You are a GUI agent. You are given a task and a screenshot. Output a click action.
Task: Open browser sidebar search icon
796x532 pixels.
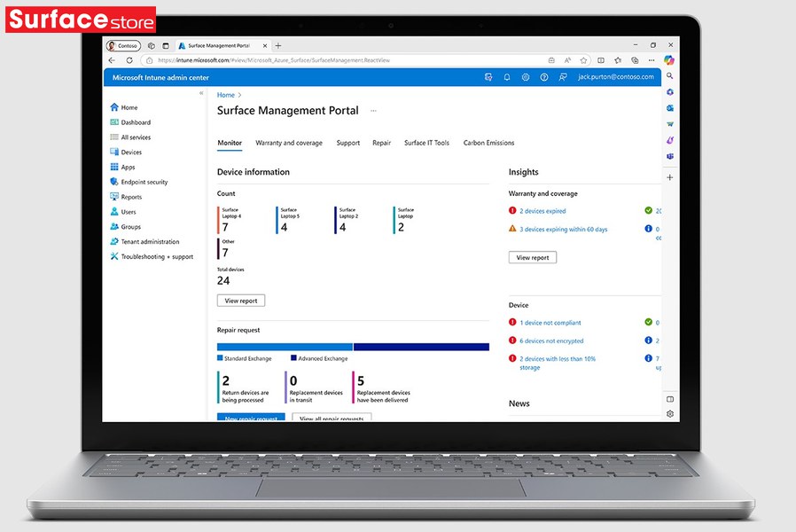tap(669, 75)
